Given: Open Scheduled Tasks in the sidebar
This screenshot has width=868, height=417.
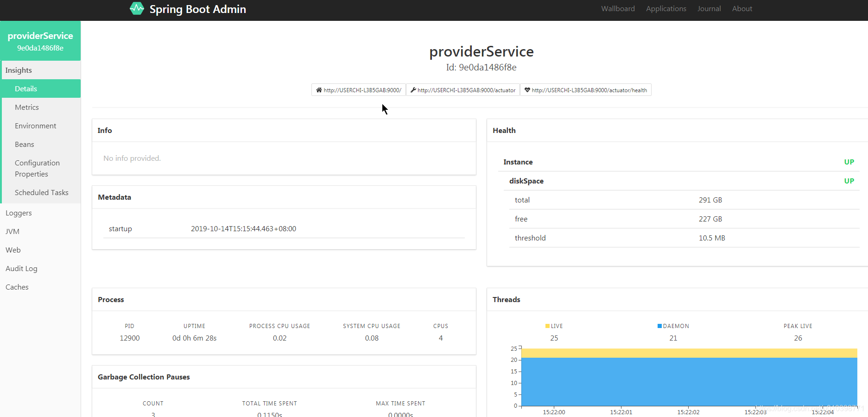Looking at the screenshot, I should coord(40,192).
